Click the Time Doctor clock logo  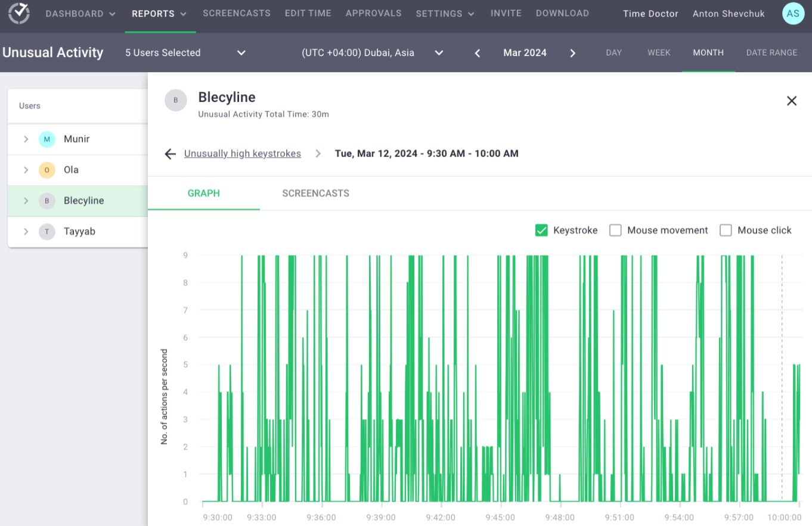click(x=18, y=13)
